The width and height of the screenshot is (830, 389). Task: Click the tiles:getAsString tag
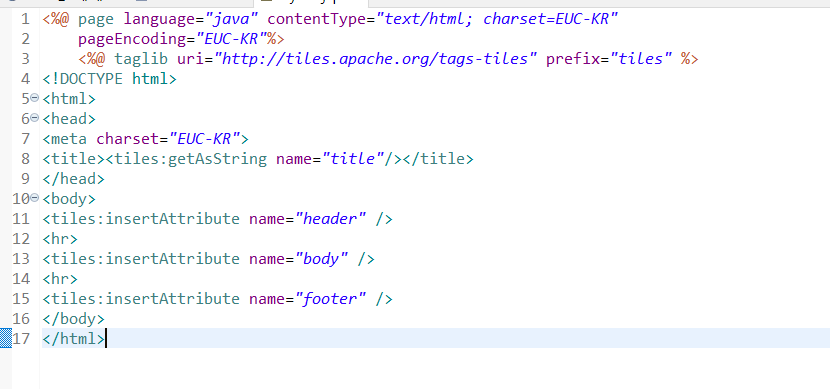[191, 159]
